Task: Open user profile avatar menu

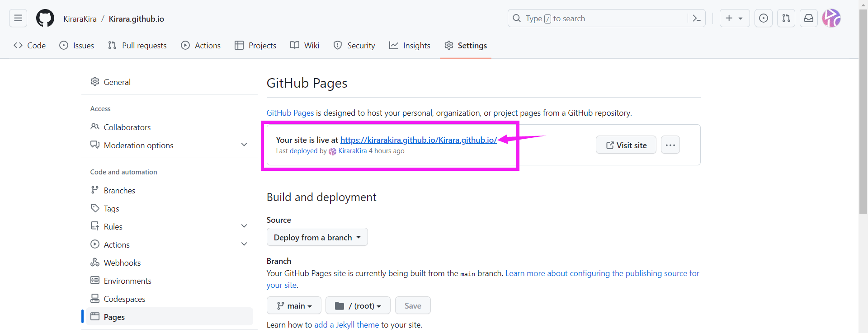Action: click(x=831, y=18)
